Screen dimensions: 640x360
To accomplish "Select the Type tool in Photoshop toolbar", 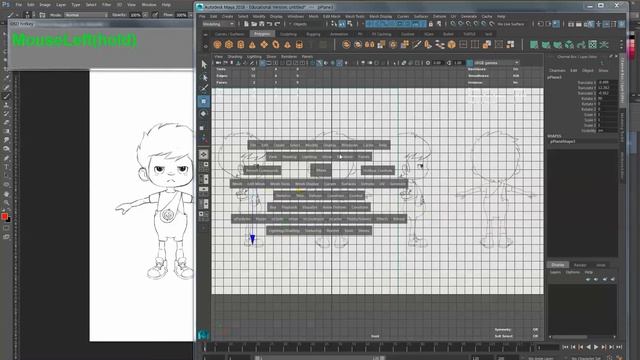I will coord(6,167).
